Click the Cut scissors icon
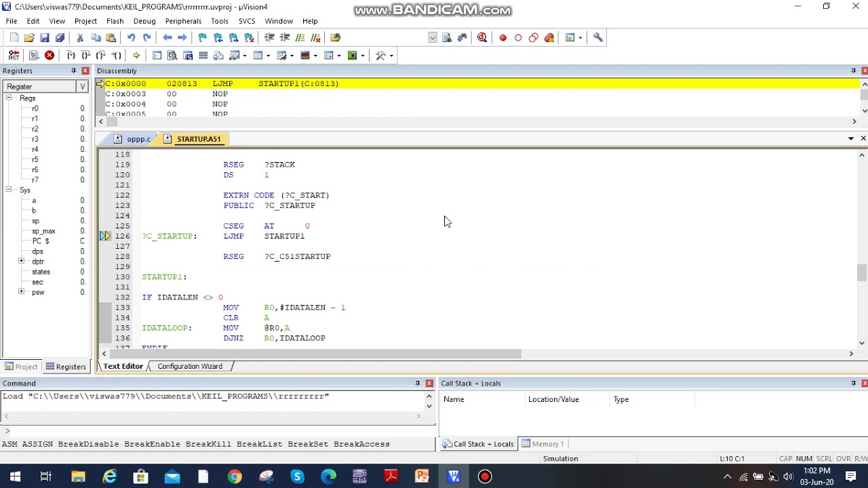 [x=80, y=38]
